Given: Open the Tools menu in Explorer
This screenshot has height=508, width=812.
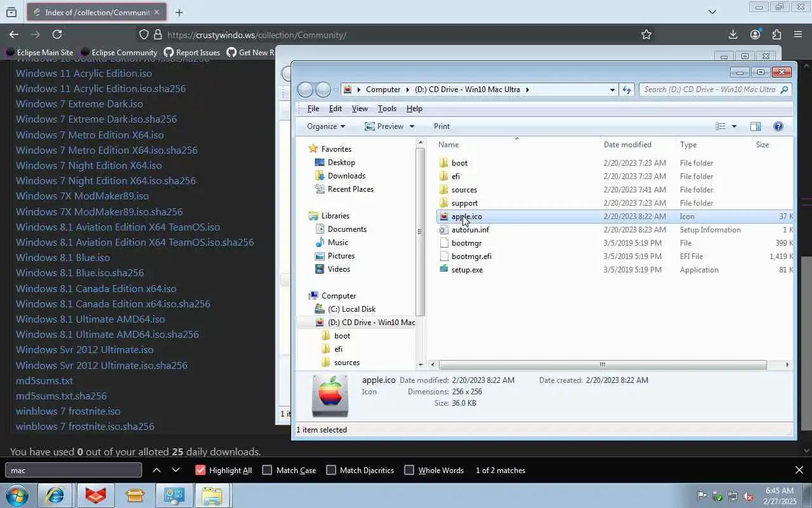Looking at the screenshot, I should pyautogui.click(x=387, y=109).
